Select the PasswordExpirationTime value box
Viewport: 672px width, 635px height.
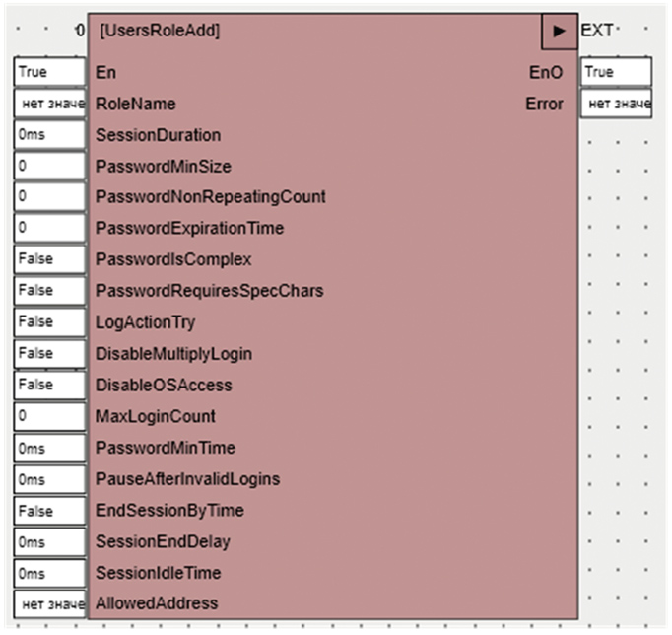pyautogui.click(x=50, y=229)
